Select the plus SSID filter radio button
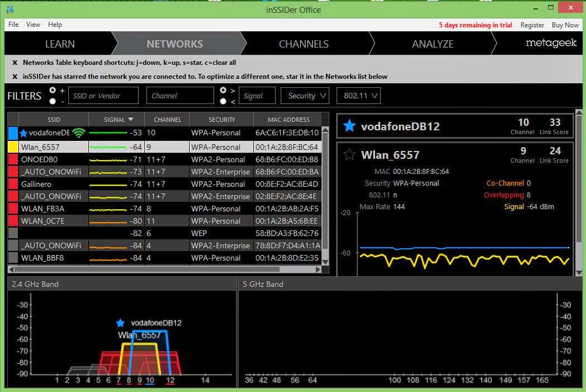Image resolution: width=586 pixels, height=392 pixels. (53, 90)
